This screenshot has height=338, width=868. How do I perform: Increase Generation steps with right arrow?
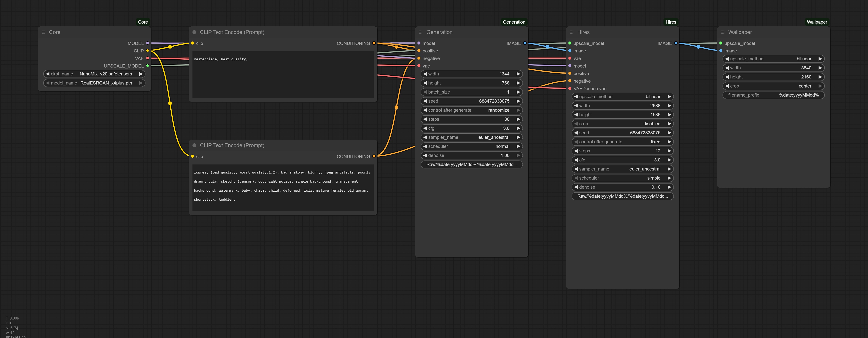coord(518,119)
